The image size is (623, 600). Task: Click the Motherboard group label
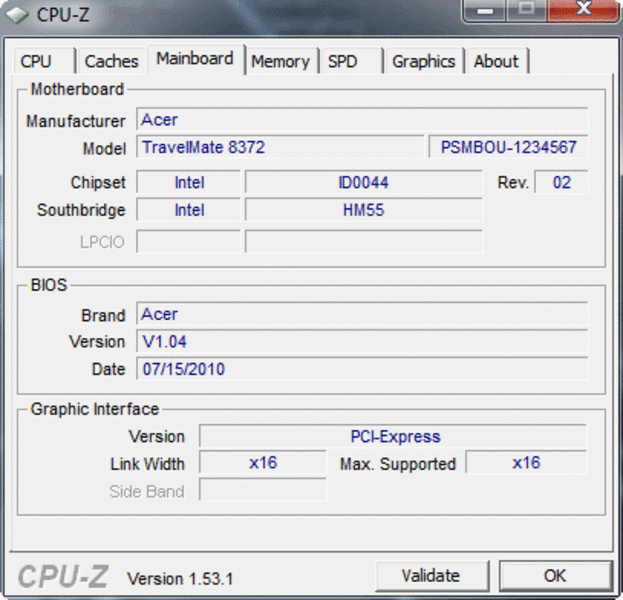tap(77, 89)
